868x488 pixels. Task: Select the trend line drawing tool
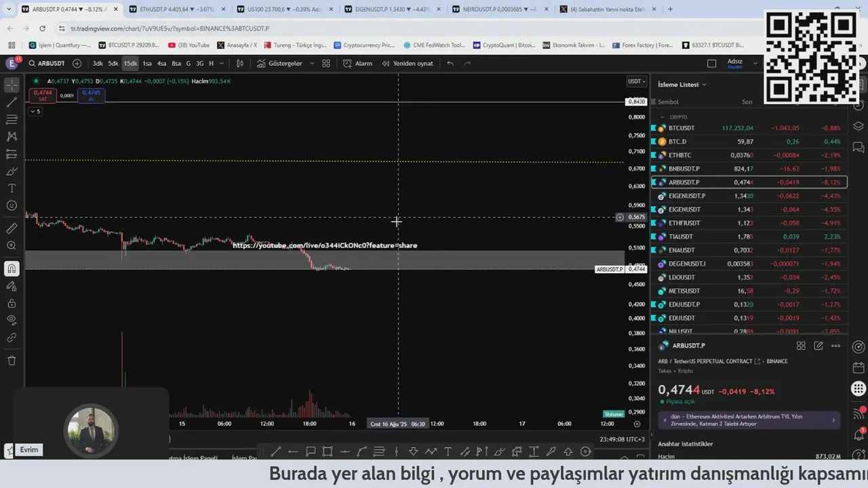pyautogui.click(x=12, y=102)
